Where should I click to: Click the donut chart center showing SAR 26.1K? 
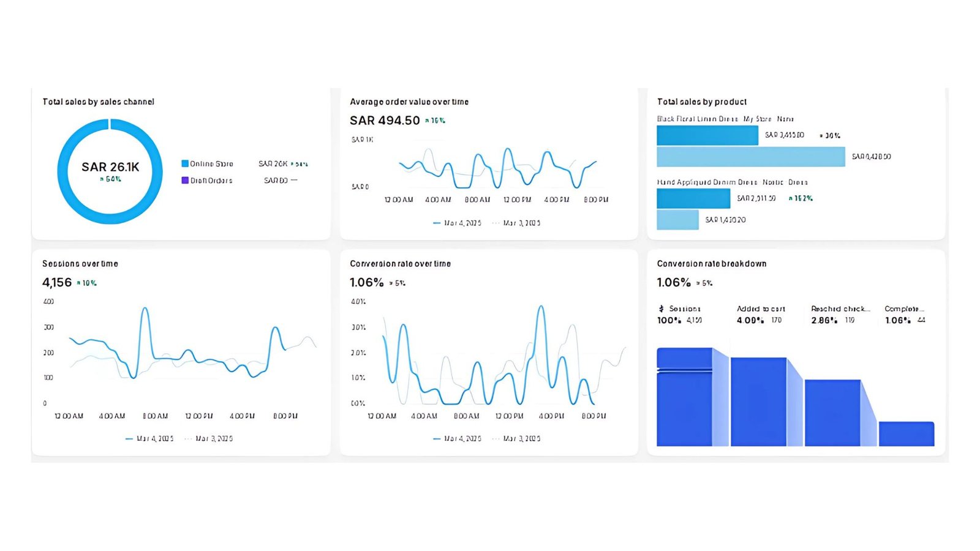click(x=110, y=167)
